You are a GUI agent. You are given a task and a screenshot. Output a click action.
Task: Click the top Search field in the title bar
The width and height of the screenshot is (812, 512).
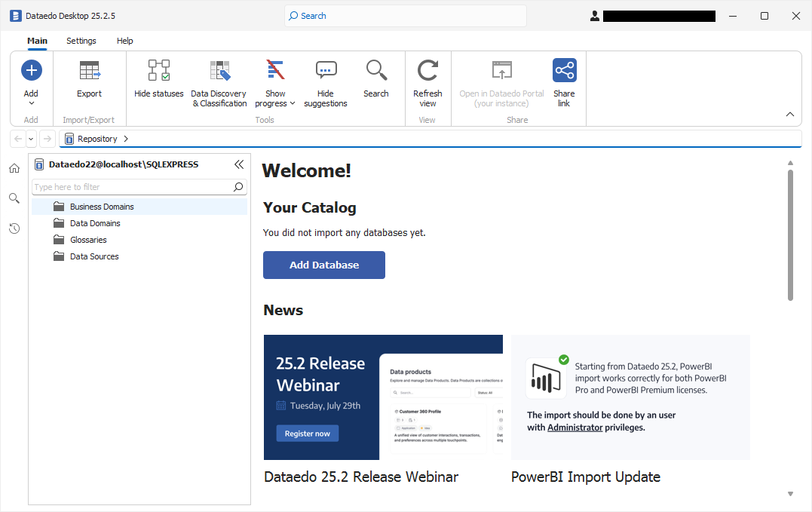pyautogui.click(x=406, y=16)
